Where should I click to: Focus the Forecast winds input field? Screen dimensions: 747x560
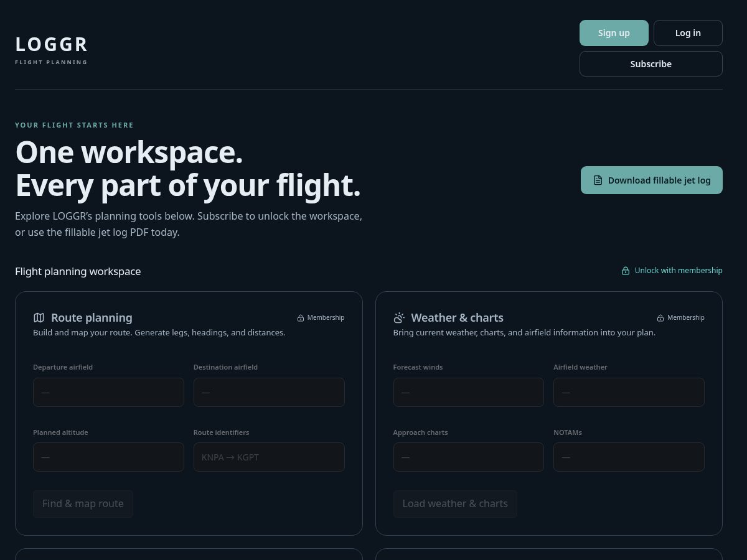469,393
